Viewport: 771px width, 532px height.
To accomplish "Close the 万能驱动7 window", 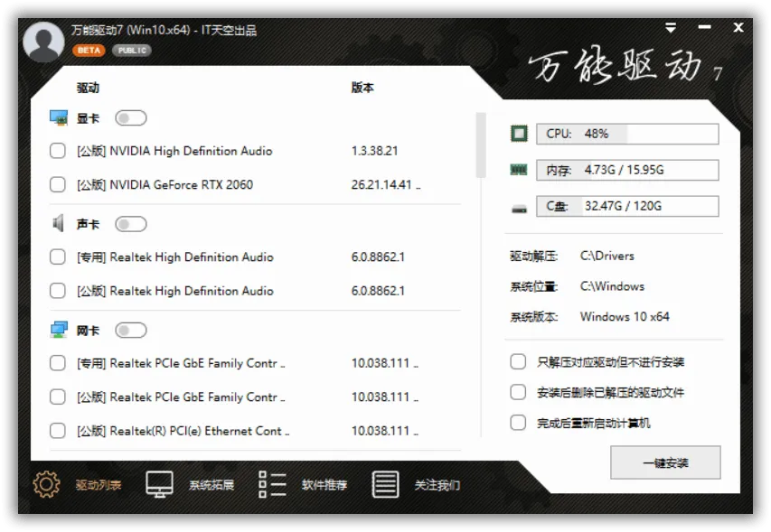I will pos(738,27).
